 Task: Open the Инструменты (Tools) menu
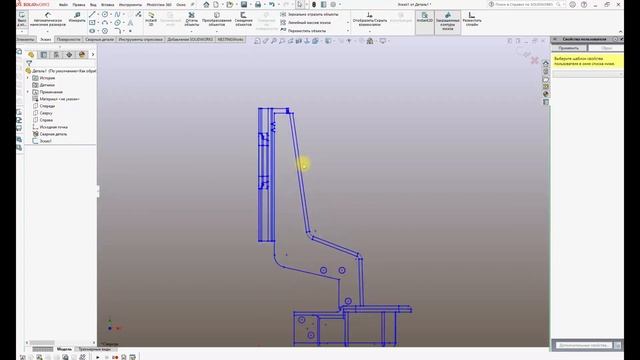pyautogui.click(x=130, y=4)
